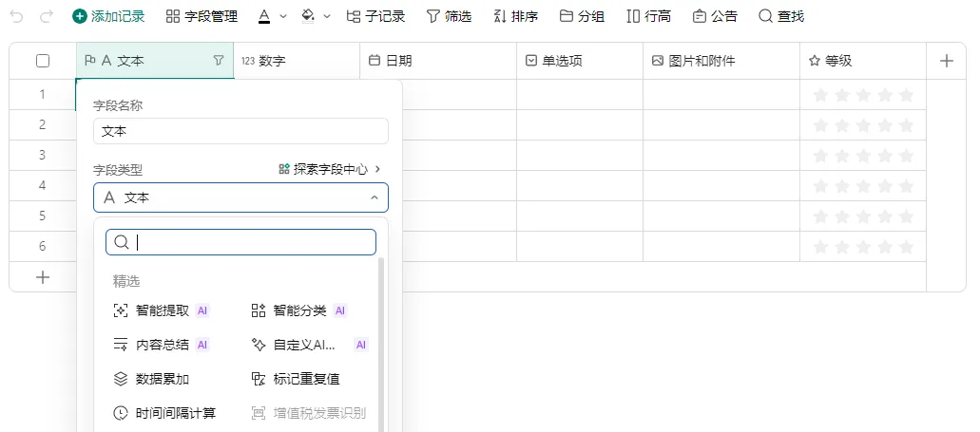Choose 标记重复值 field type
This screenshot has height=432, width=980.
pos(296,379)
